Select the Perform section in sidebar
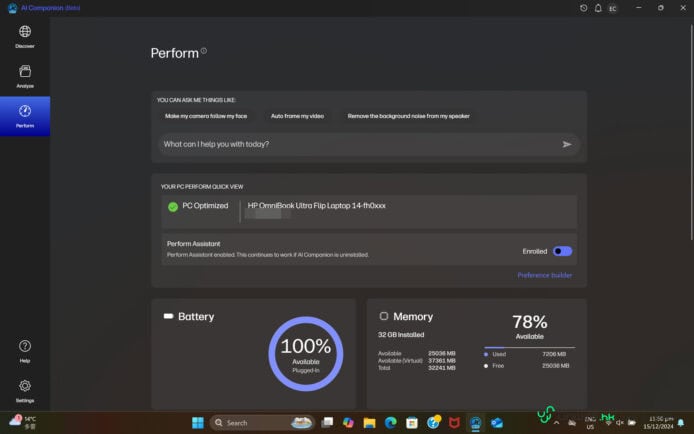 (x=25, y=116)
